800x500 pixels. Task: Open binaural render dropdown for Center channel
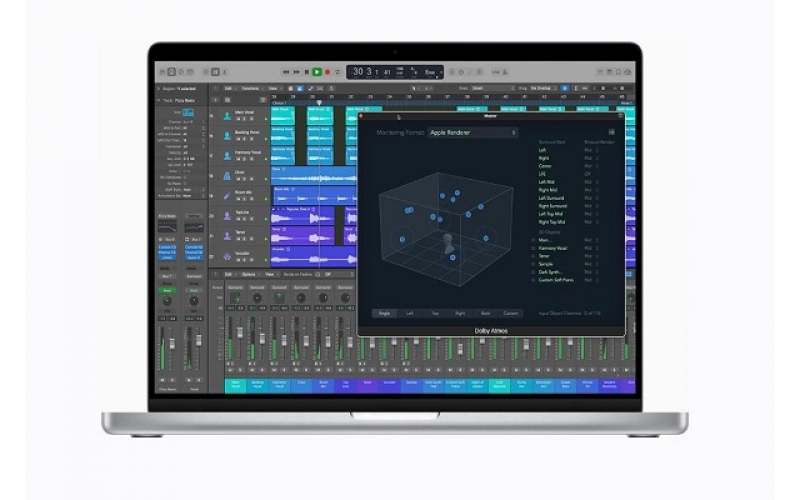[x=591, y=166]
